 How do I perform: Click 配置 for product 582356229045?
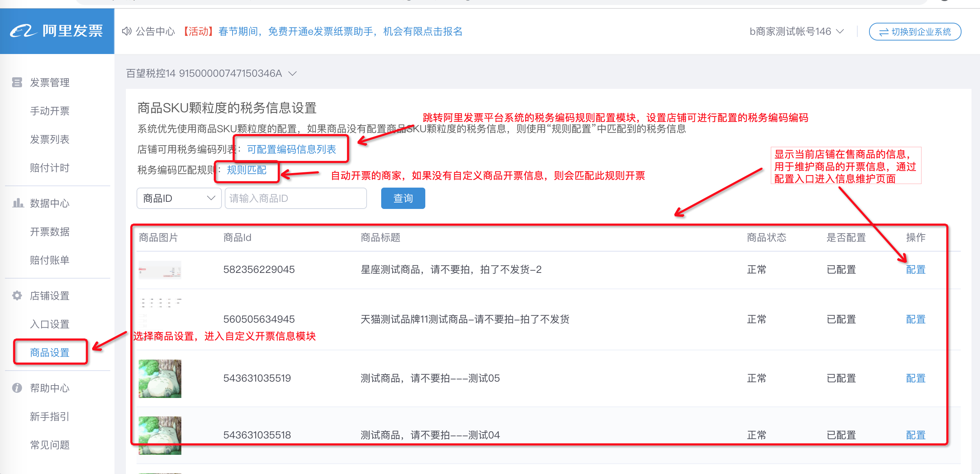pyautogui.click(x=915, y=269)
